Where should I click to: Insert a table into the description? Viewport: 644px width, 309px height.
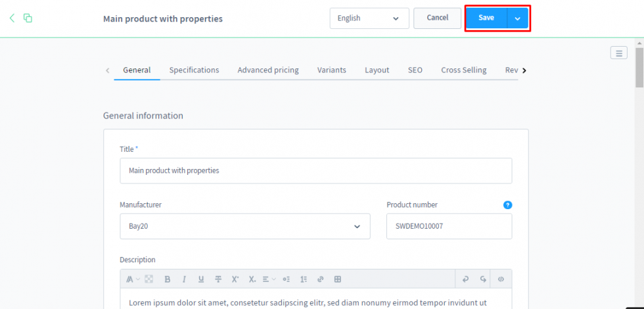click(x=338, y=279)
